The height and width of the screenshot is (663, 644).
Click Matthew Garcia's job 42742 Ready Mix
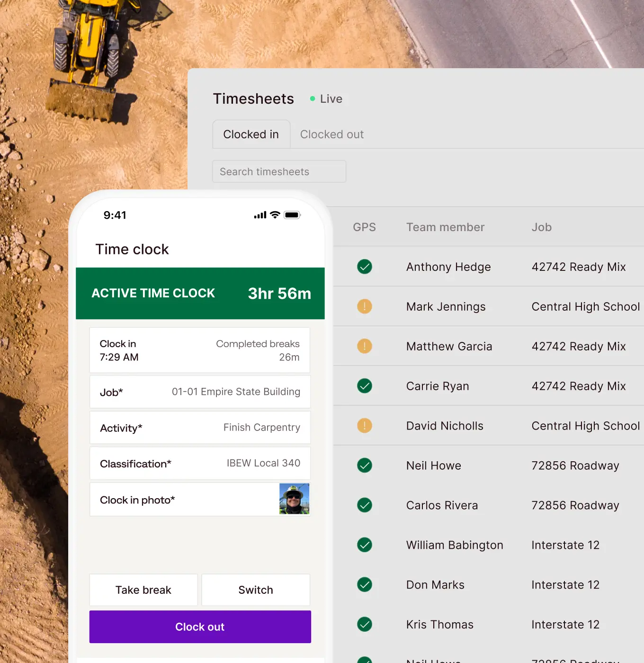(x=579, y=347)
